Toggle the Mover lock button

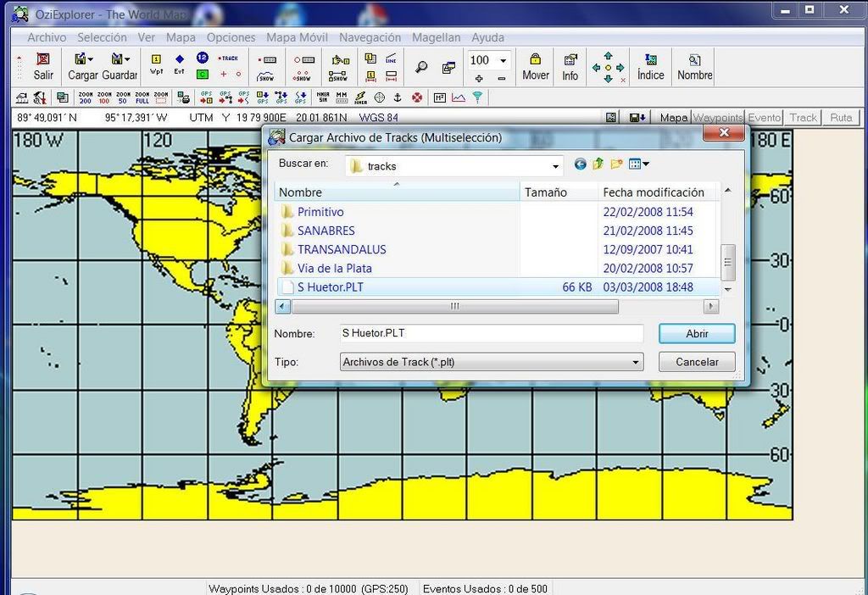click(x=536, y=67)
